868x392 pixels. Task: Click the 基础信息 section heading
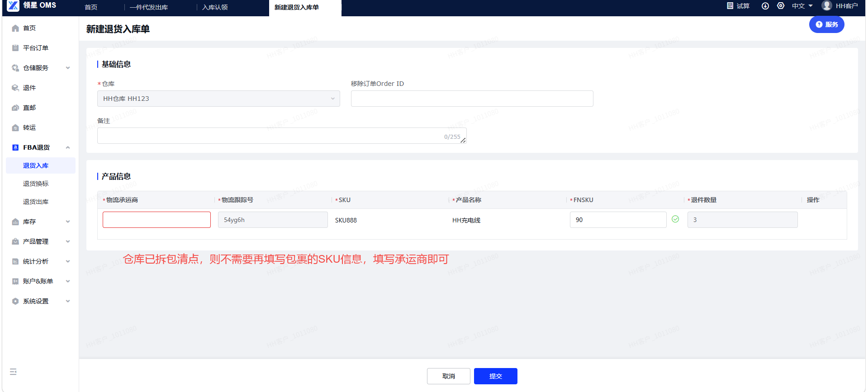pos(116,64)
